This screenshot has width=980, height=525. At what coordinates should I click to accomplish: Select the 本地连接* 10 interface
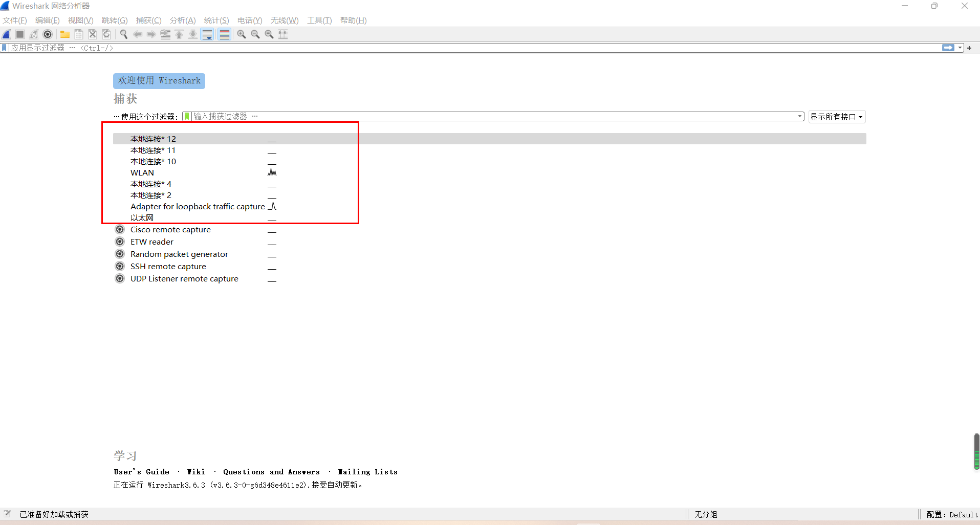(x=489, y=161)
